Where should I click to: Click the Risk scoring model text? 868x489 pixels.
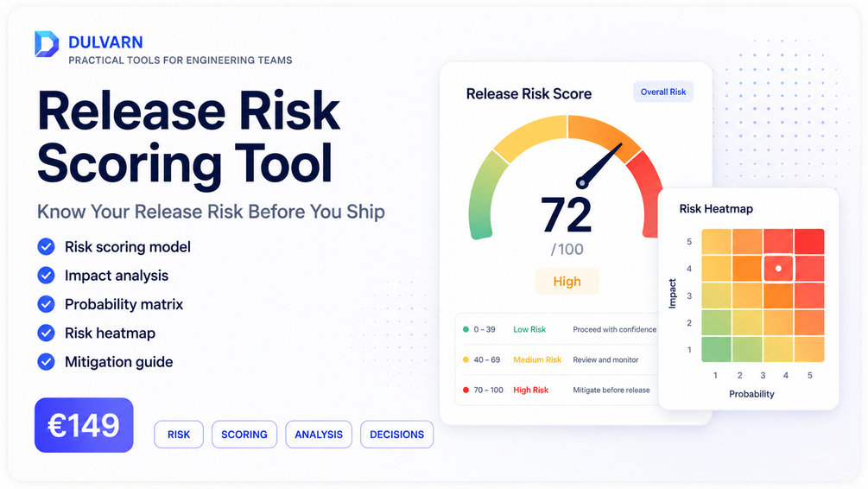tap(127, 247)
